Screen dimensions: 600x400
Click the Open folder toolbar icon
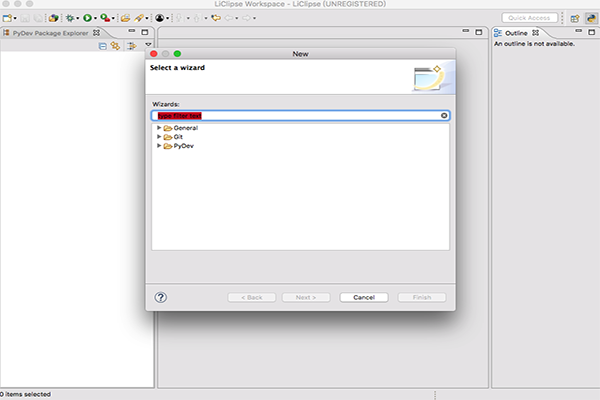[125, 18]
